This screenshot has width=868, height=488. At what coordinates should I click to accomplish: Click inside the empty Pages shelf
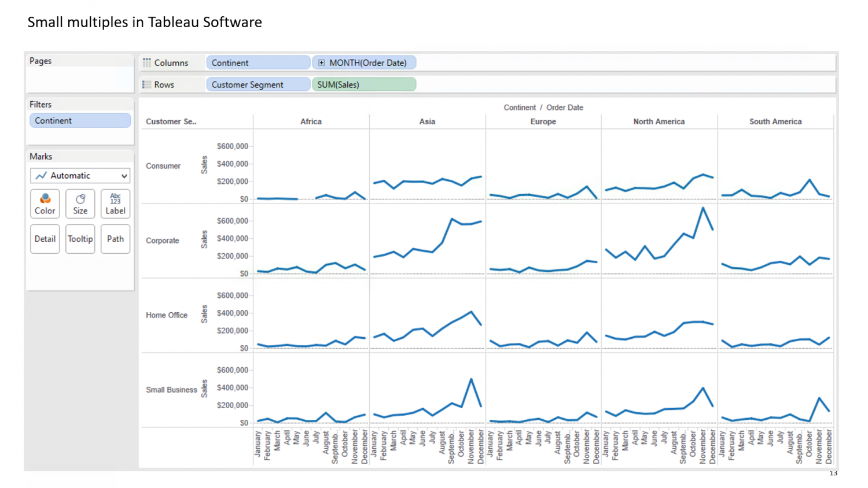80,78
